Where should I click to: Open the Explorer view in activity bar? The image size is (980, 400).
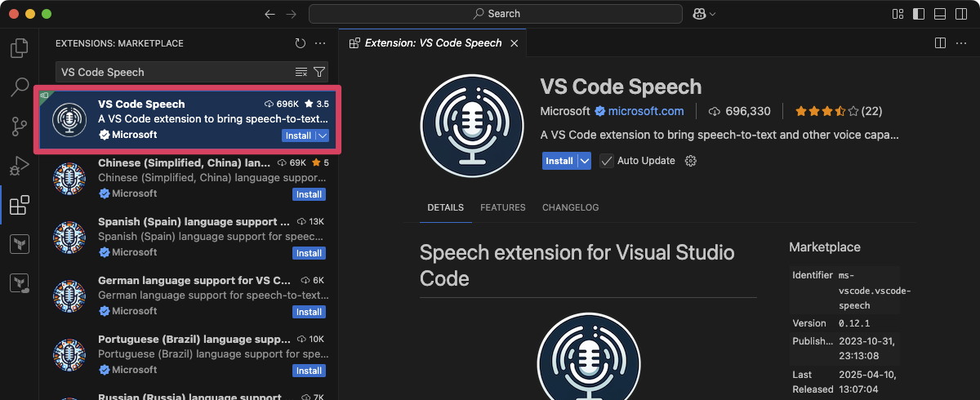coord(19,48)
